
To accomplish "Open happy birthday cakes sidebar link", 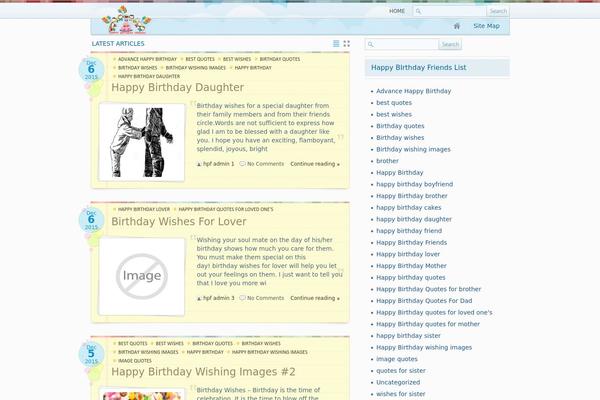I will tap(408, 208).
